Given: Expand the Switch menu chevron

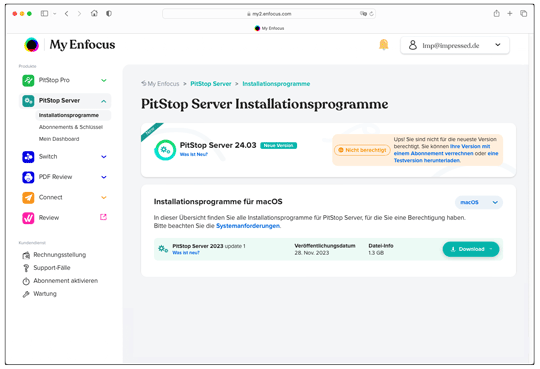Looking at the screenshot, I should point(104,157).
